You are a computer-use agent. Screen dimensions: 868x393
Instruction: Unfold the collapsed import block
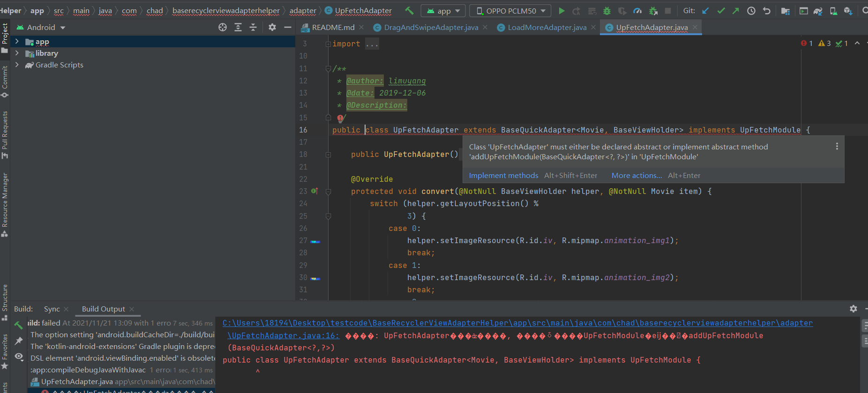point(328,44)
